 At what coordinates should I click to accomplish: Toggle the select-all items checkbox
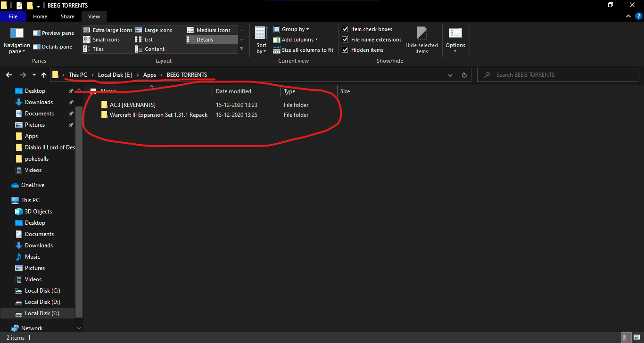[x=93, y=91]
